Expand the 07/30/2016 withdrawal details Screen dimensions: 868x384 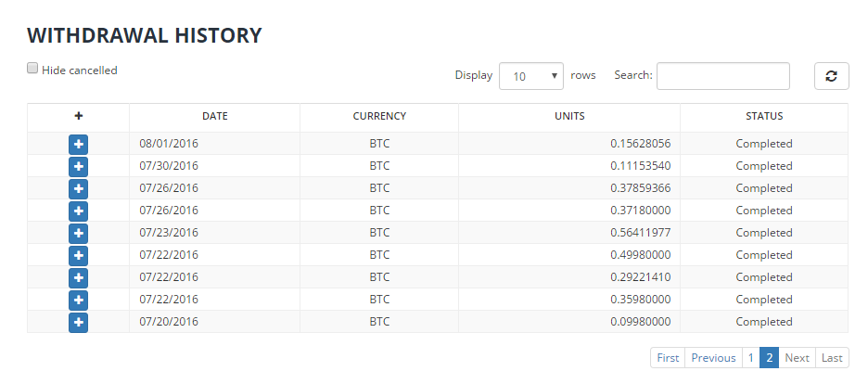point(79,166)
